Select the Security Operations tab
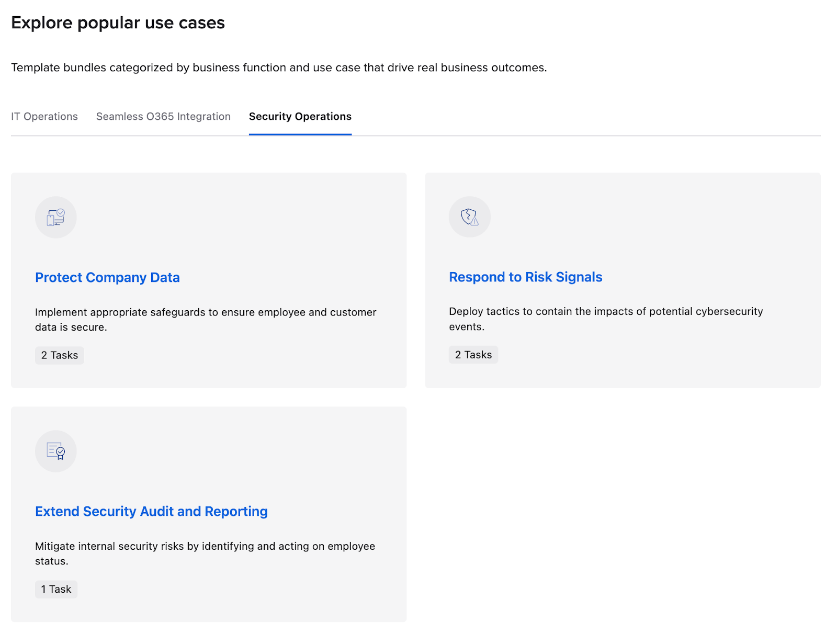The width and height of the screenshot is (837, 644). coord(300,116)
